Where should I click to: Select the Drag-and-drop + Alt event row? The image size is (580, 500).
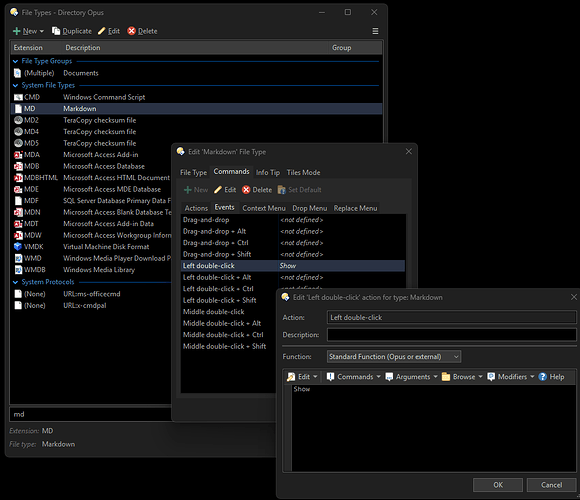coord(293,231)
